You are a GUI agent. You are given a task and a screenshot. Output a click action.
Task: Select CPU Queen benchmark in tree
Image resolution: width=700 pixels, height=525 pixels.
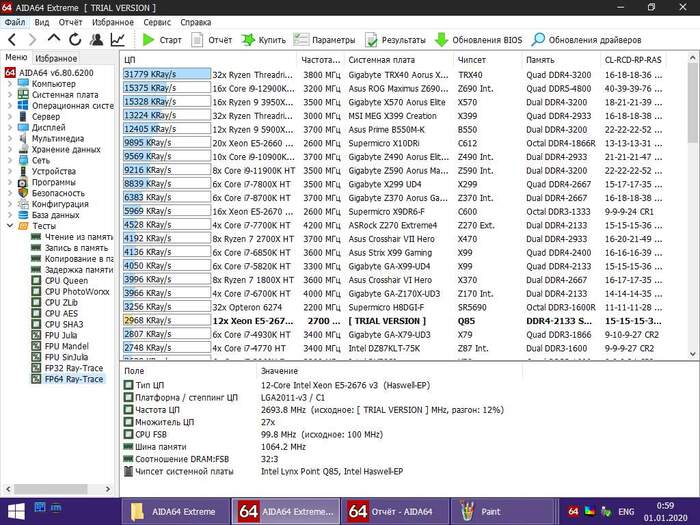click(x=67, y=281)
